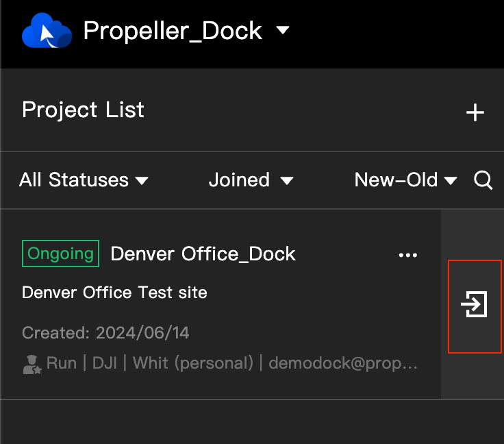Open the All Statuses filter dropdown

(x=84, y=180)
